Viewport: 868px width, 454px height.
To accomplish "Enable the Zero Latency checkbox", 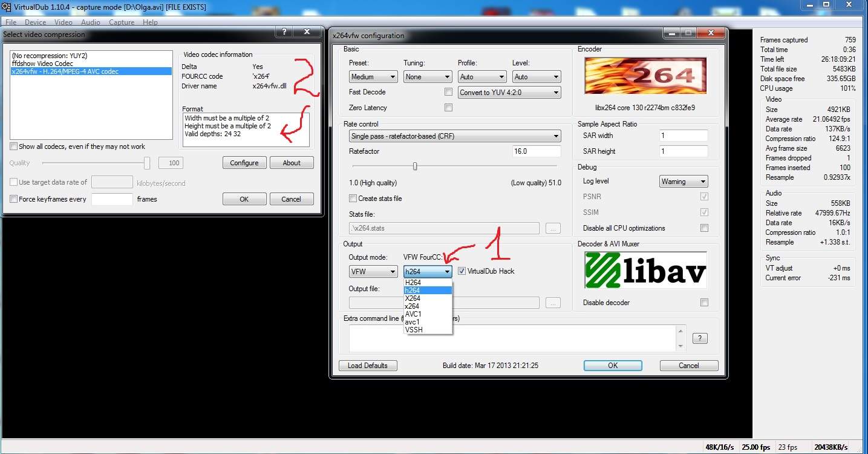I will pyautogui.click(x=448, y=108).
